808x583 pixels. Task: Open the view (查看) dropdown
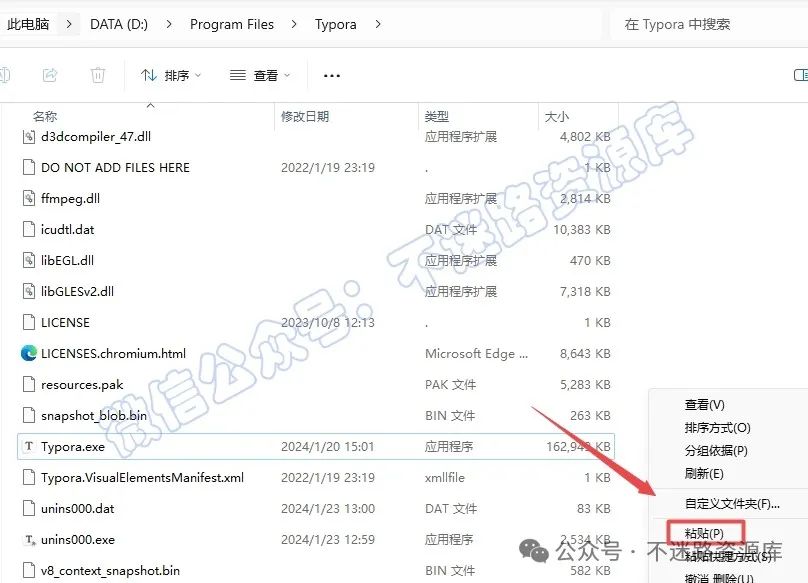tap(260, 76)
